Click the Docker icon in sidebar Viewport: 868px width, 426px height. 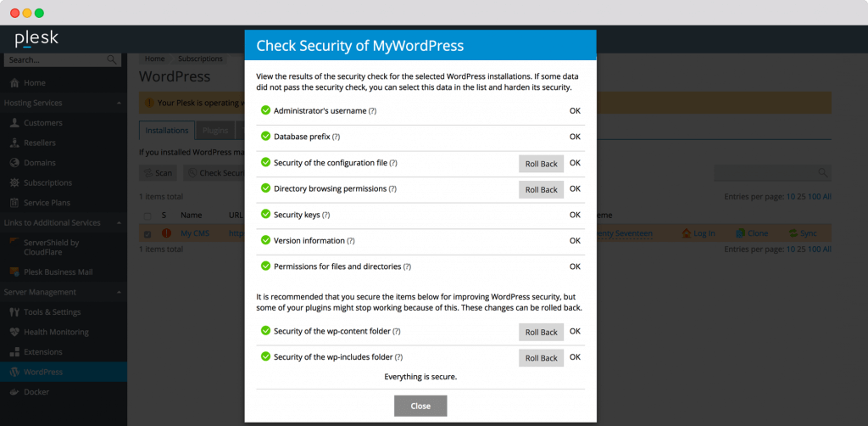[14, 392]
